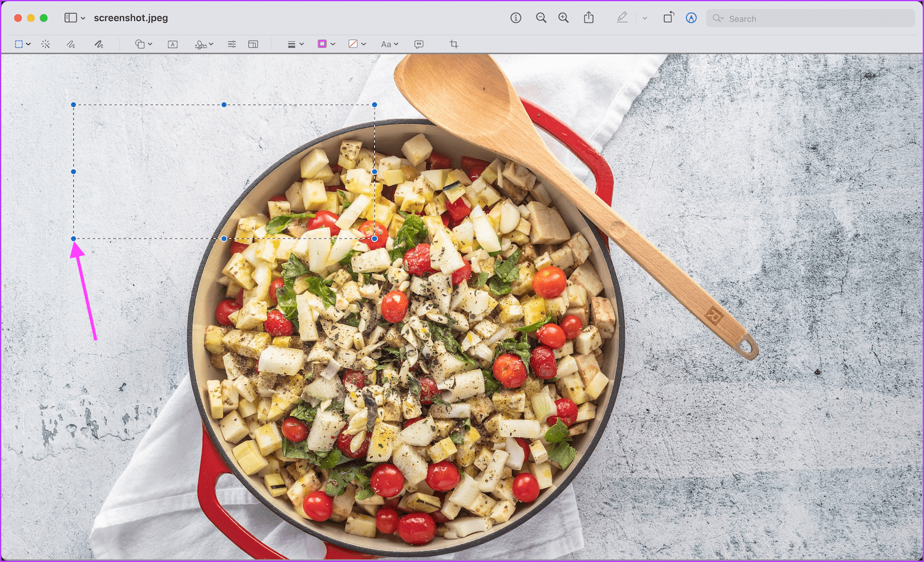Screen dimensions: 924x562
Task: Open the Adjust Size tool
Action: pos(253,44)
